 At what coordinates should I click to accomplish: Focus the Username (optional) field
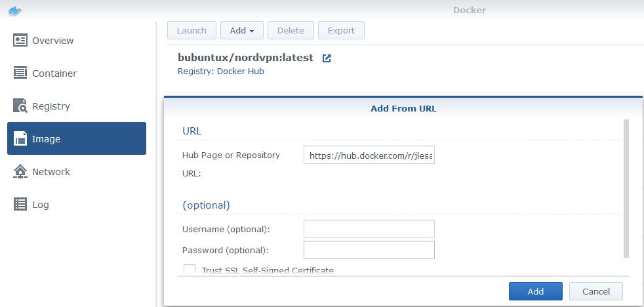click(x=369, y=229)
